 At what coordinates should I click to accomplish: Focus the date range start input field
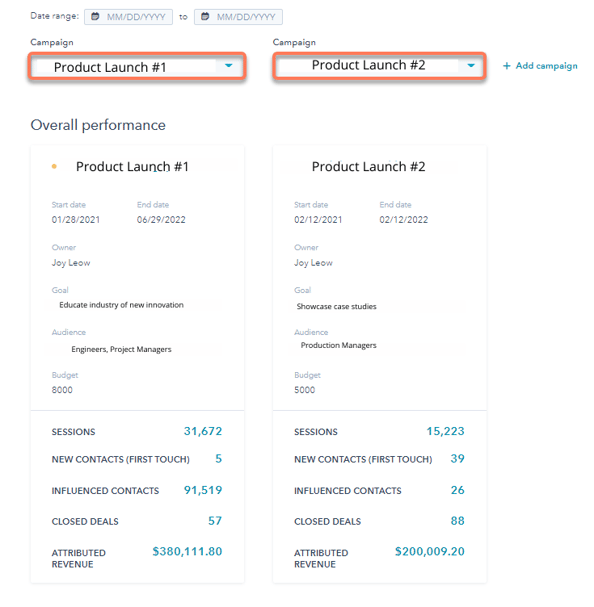[x=129, y=17]
